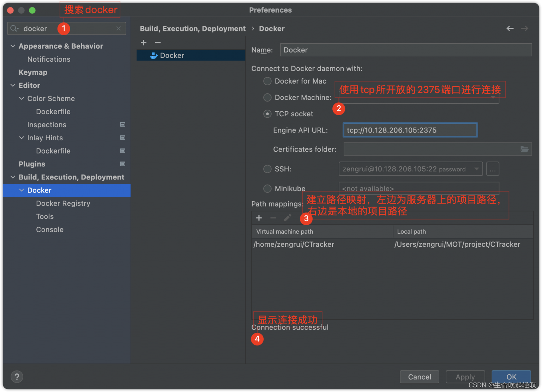Select the Docker whale configuration entry
This screenshot has width=542, height=392.
click(x=191, y=55)
